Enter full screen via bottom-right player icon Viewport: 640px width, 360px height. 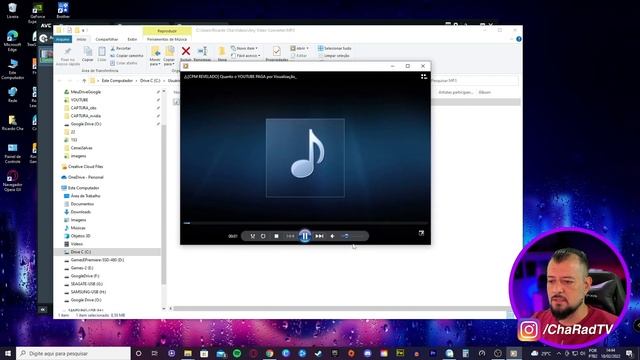coord(421,233)
